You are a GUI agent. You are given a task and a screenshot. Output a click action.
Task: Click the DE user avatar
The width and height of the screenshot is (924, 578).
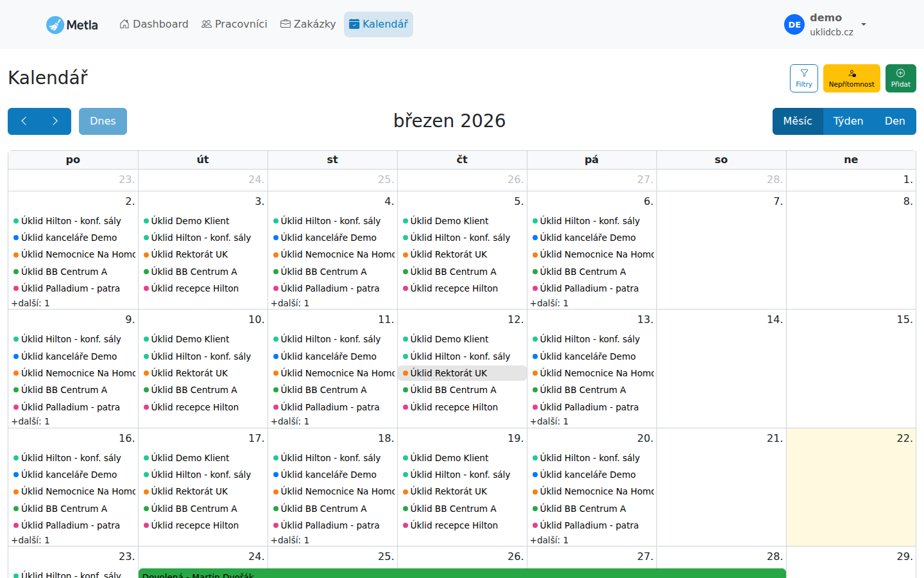[794, 24]
